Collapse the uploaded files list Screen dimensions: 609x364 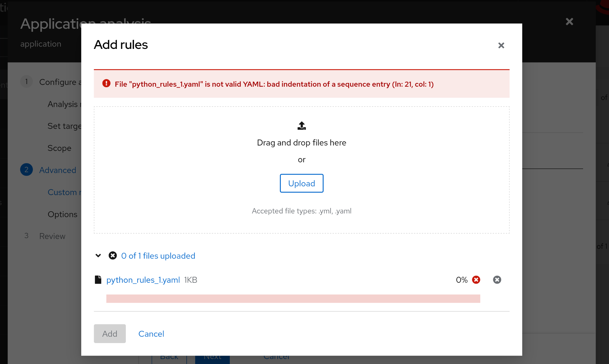click(x=98, y=255)
